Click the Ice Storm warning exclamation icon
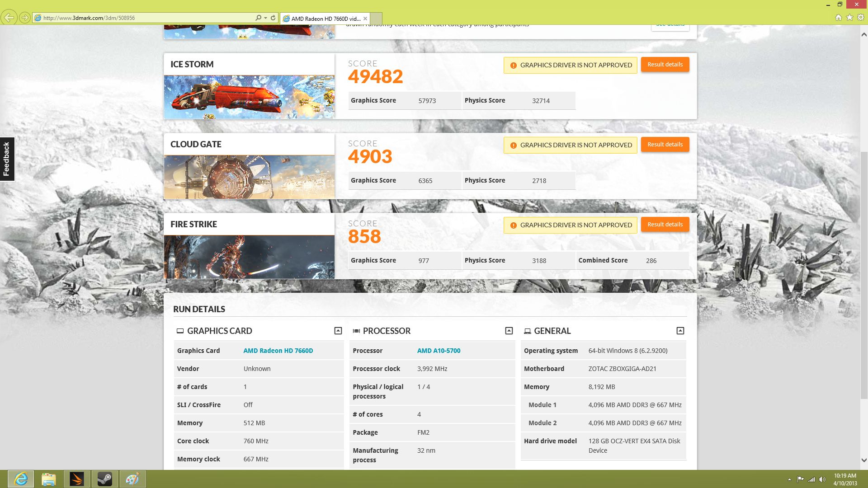868x488 pixels. tap(513, 66)
